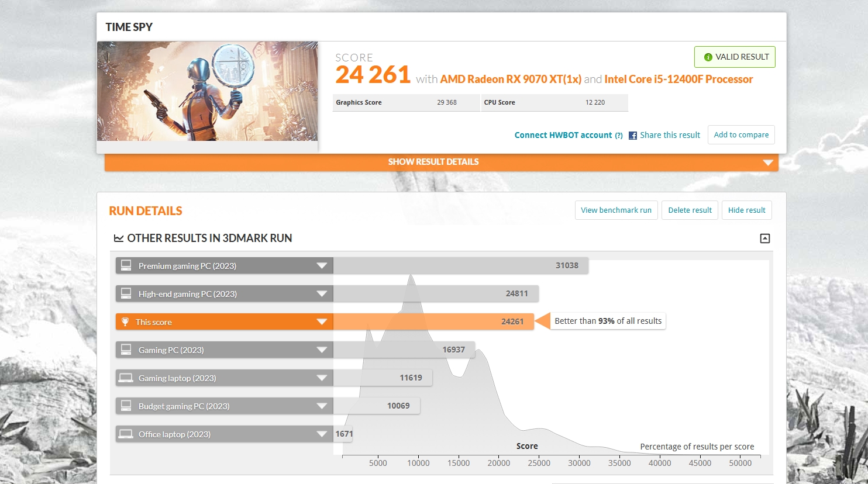Image resolution: width=868 pixels, height=484 pixels.
Task: Click the green info icon on VALID RESULT
Action: (x=708, y=57)
